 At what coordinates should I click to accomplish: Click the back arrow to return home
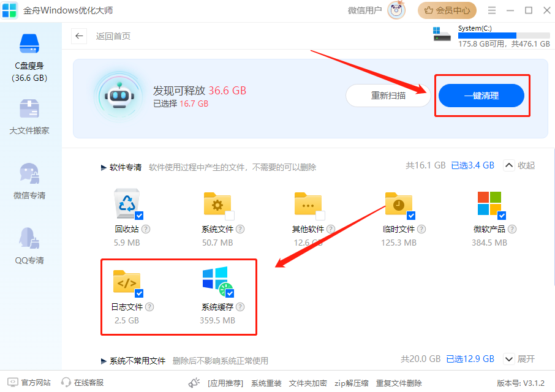pos(79,36)
